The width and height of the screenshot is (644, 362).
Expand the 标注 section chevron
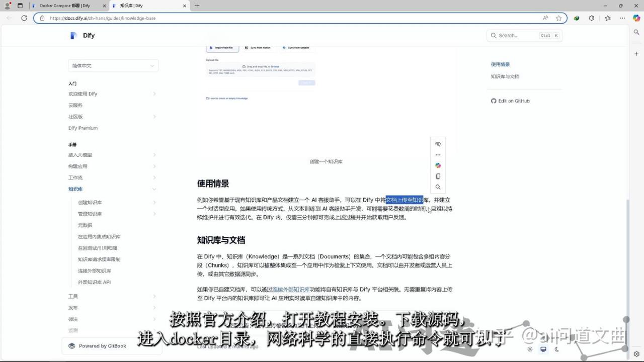point(154,319)
